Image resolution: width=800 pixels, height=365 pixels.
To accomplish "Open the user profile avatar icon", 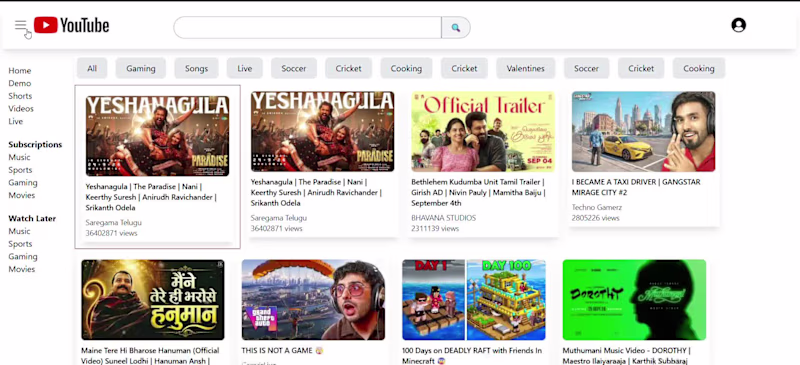I will pyautogui.click(x=738, y=25).
